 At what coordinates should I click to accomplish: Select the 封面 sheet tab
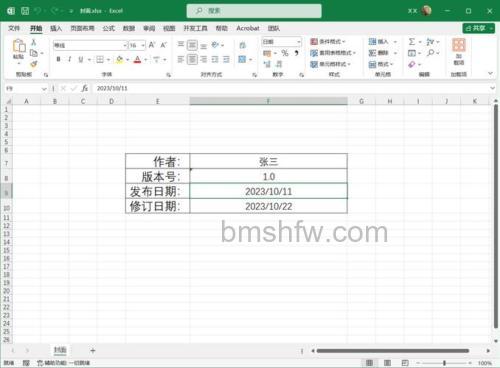tap(60, 350)
